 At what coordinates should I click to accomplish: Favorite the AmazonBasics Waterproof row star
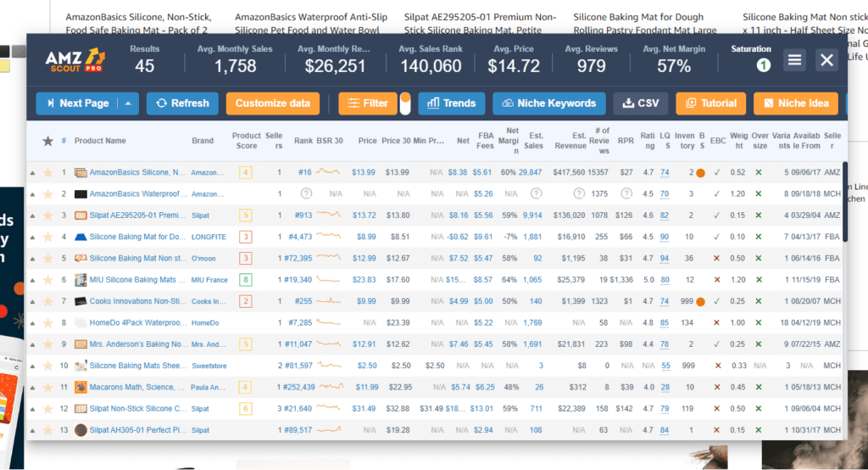click(x=48, y=194)
